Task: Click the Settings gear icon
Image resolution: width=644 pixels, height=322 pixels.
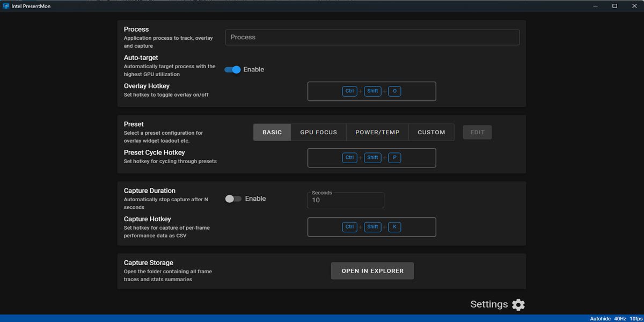Action: pyautogui.click(x=518, y=305)
